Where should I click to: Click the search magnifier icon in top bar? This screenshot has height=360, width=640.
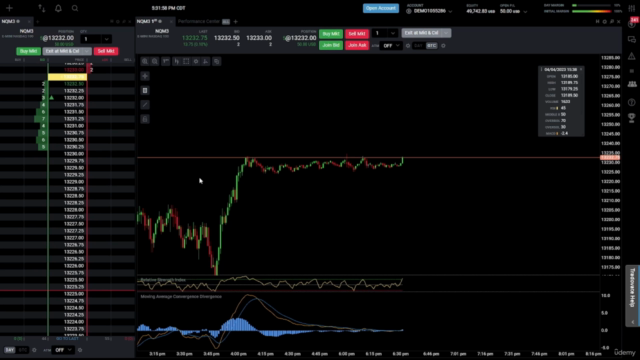pos(75,8)
